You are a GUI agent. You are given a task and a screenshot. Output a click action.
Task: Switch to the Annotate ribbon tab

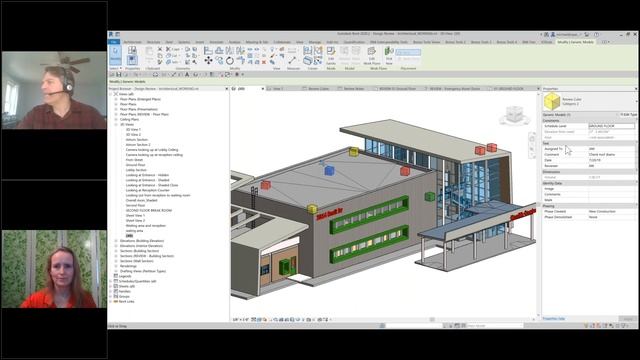click(x=216, y=42)
